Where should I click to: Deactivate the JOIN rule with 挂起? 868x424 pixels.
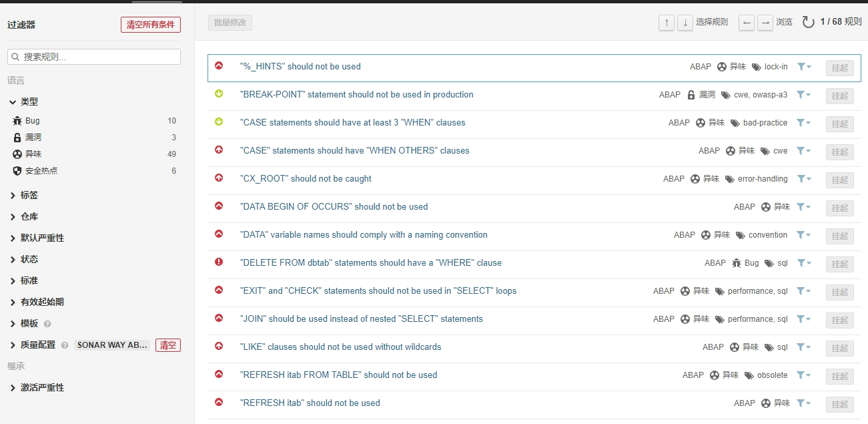839,321
